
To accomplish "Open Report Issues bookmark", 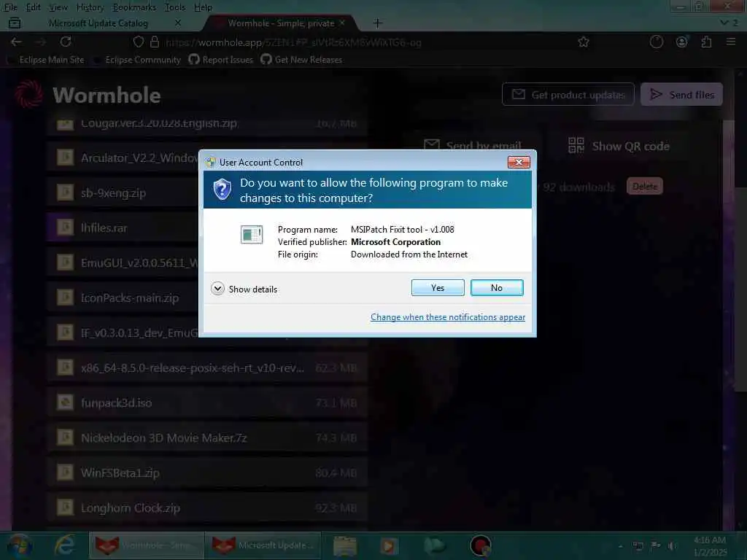I will click(221, 60).
